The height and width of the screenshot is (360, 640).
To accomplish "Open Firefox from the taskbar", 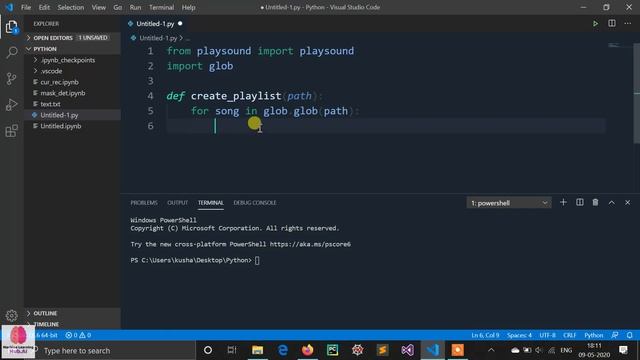I will (307, 350).
